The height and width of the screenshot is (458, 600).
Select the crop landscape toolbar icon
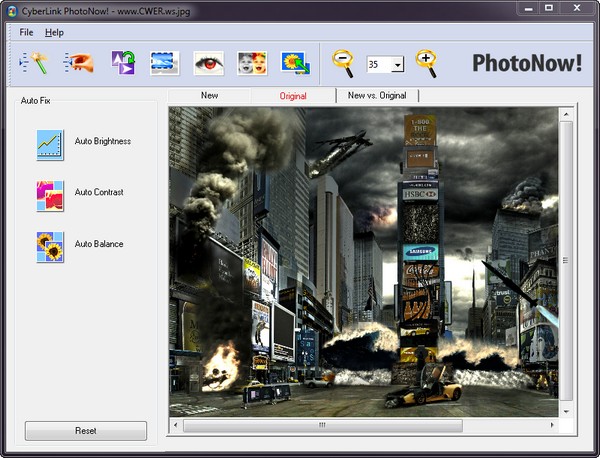tap(165, 63)
